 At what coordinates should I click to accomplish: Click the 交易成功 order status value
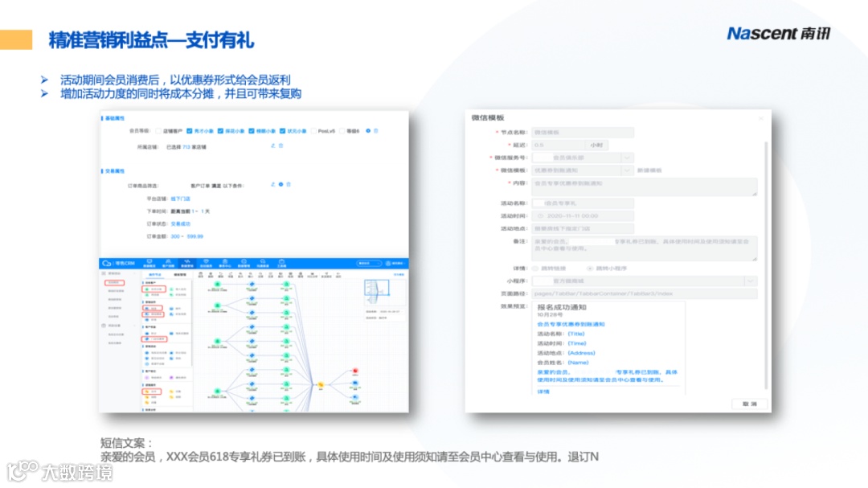coord(181,223)
